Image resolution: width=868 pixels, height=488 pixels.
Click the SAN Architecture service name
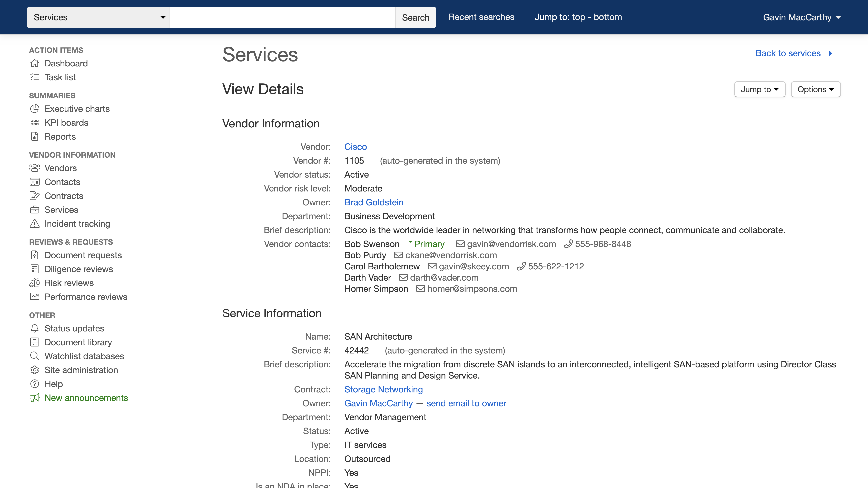point(378,336)
